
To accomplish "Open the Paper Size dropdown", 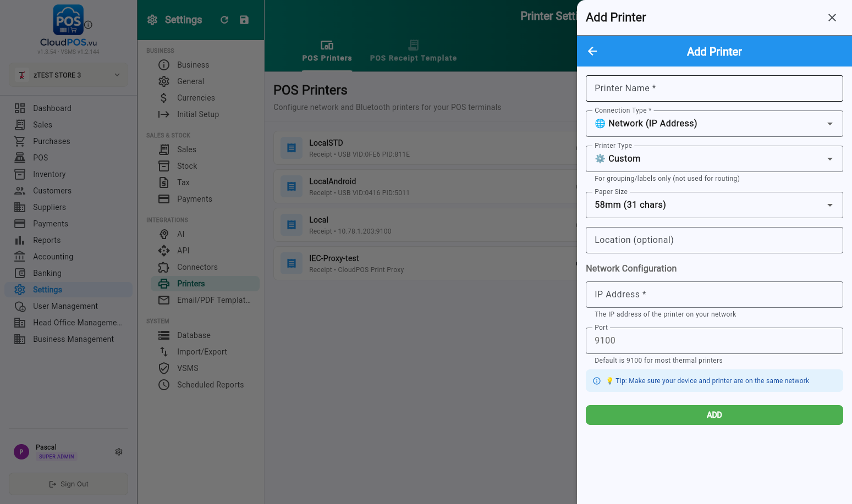I will click(714, 205).
